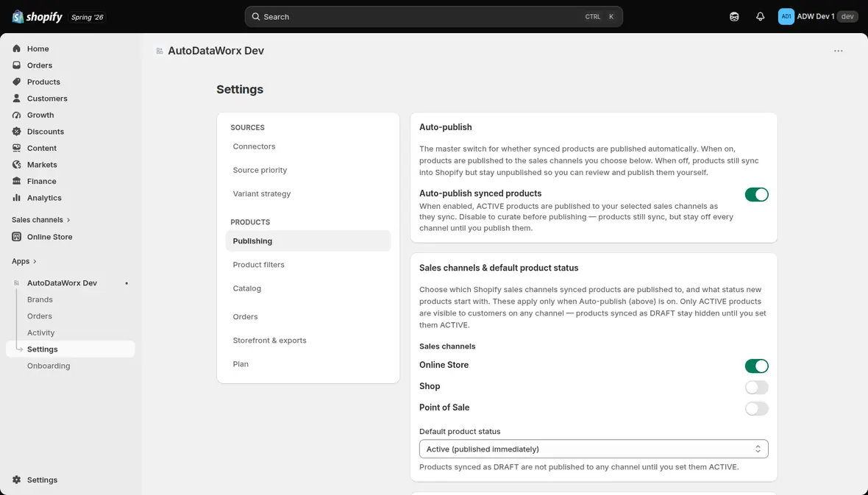This screenshot has height=495, width=868.
Task: Click the Discounts badge icon
Action: pos(17,132)
